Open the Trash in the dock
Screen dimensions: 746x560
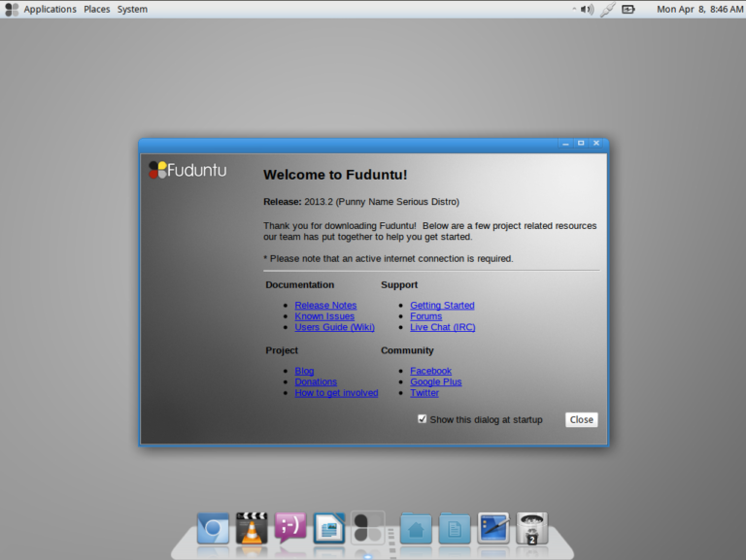(532, 528)
